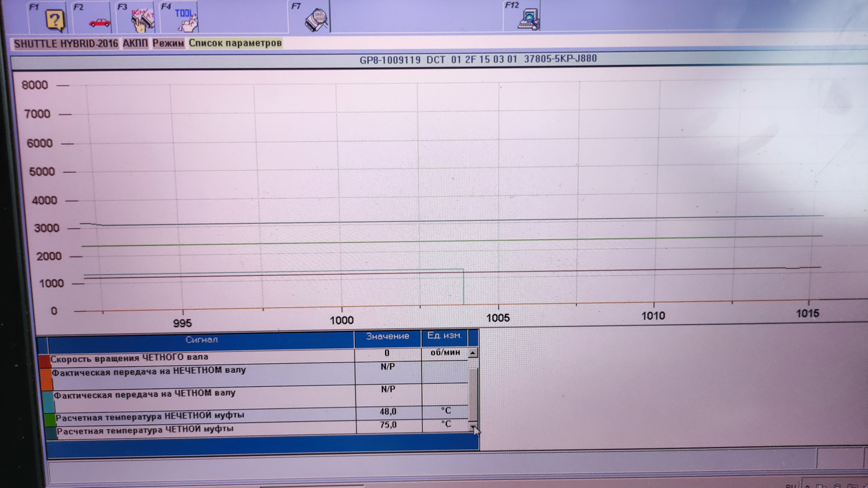Image resolution: width=868 pixels, height=488 pixels.
Task: Go to SHUTTLE HYBRID-2016 breadcrumb
Action: coord(66,44)
